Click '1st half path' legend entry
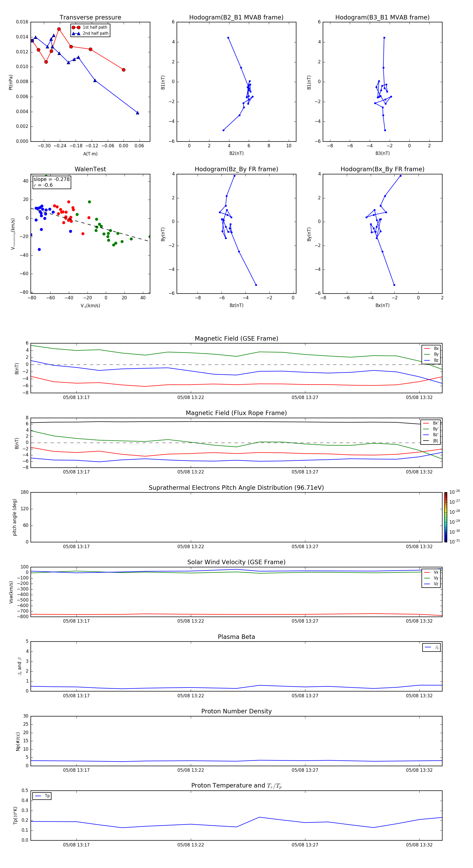473x868 pixels. tap(90, 27)
